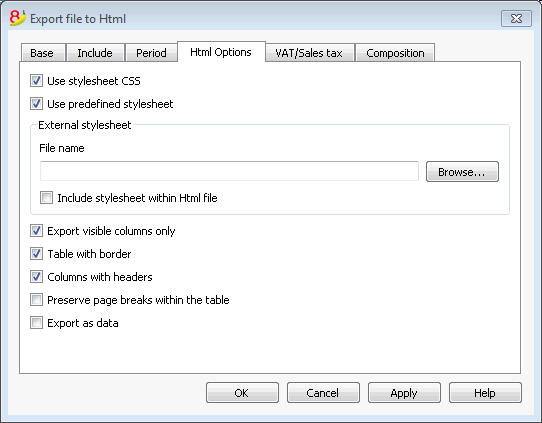Confirm export with the OK button
Screen dimensions: 542x423
242,393
